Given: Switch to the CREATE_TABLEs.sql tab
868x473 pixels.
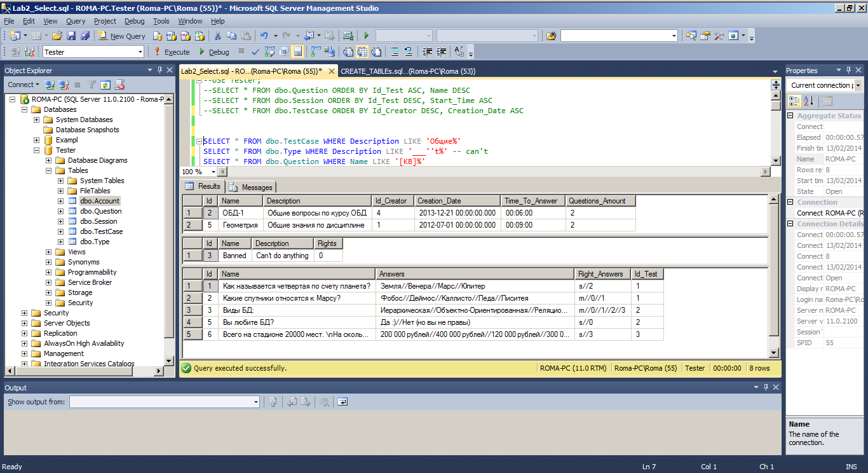Looking at the screenshot, I should click(x=408, y=71).
